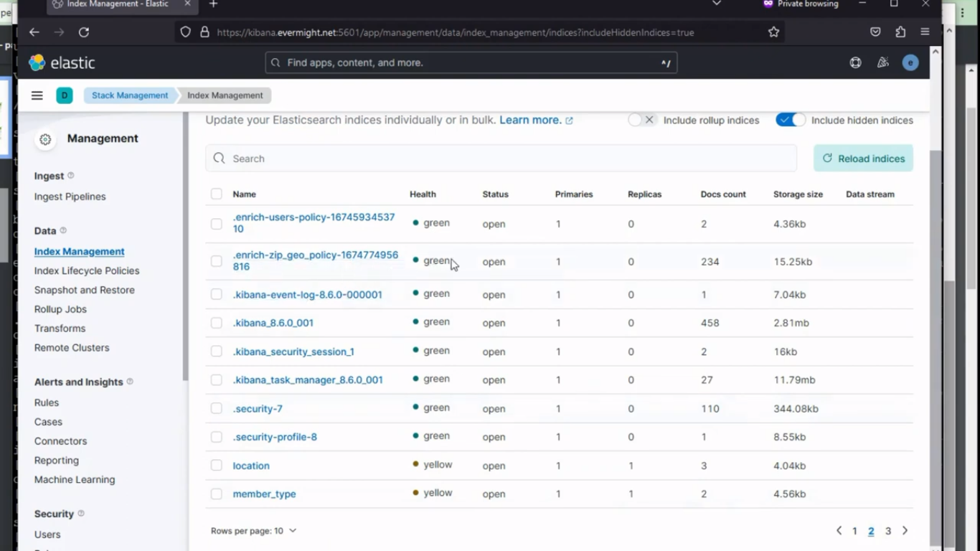The height and width of the screenshot is (551, 980).
Task: Open Rows per page dropdown
Action: (x=253, y=531)
